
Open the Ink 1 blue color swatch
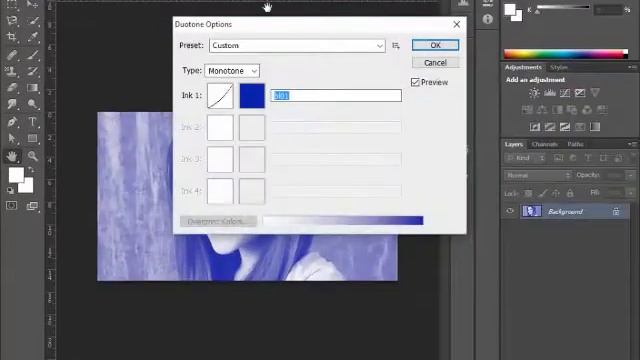click(x=252, y=96)
